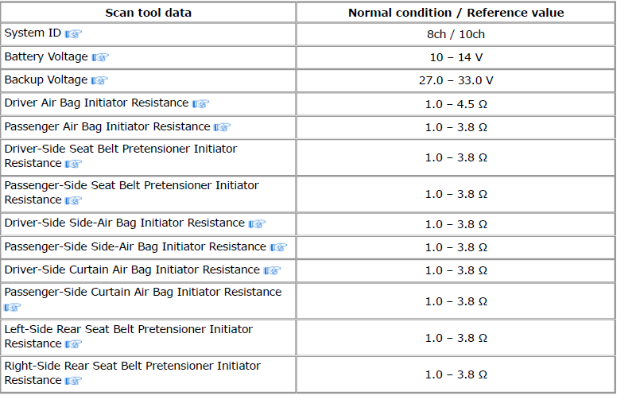The image size is (640, 411).
Task: Select the "10 – 14 V" value cell
Action: 455,57
